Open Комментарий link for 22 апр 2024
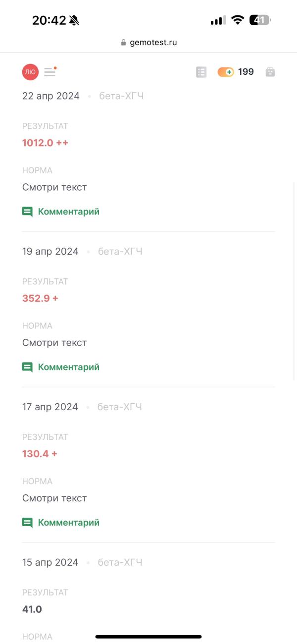The width and height of the screenshot is (297, 644). [69, 212]
